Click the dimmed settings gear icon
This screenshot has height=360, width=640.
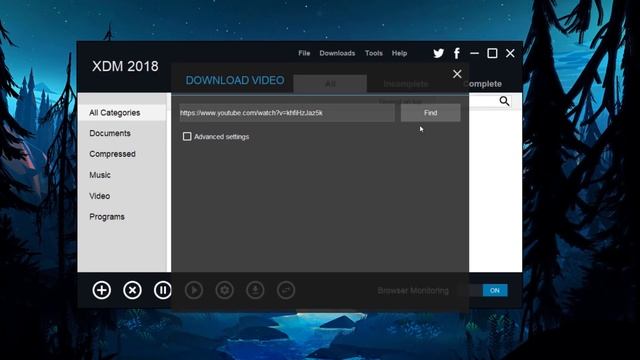click(224, 290)
